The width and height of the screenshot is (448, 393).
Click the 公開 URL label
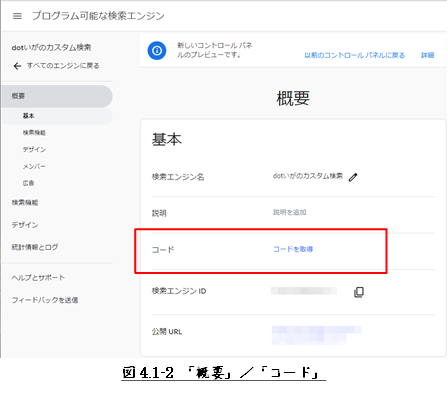pyautogui.click(x=167, y=332)
